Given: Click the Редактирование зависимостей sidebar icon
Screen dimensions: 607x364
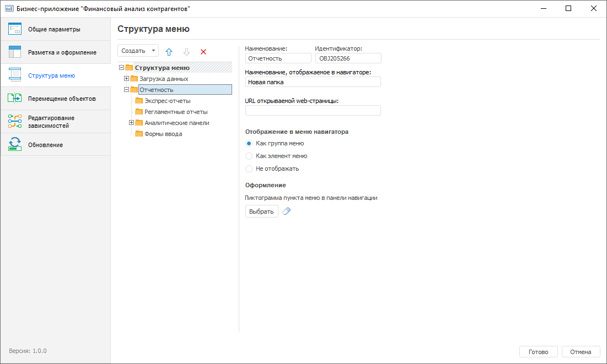Looking at the screenshot, I should point(15,122).
